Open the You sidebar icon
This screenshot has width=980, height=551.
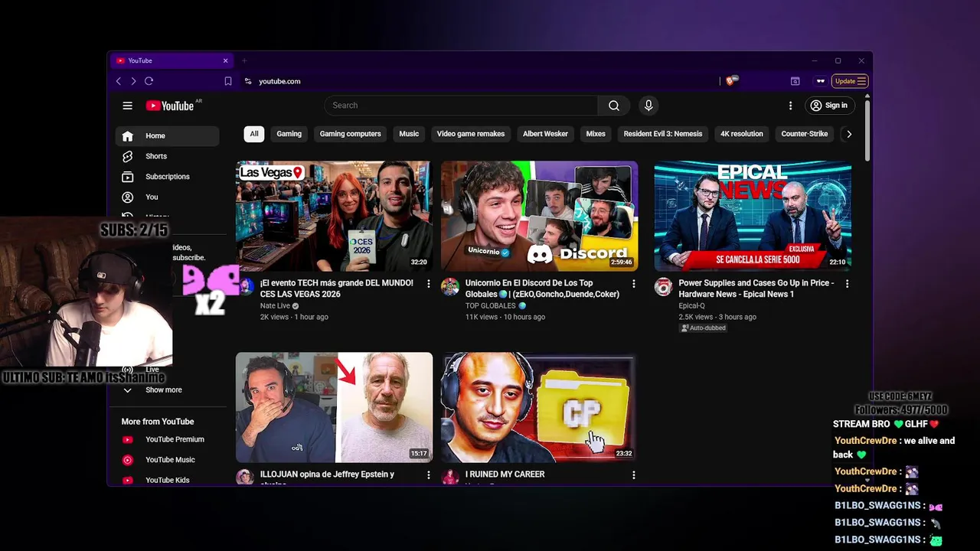(128, 197)
